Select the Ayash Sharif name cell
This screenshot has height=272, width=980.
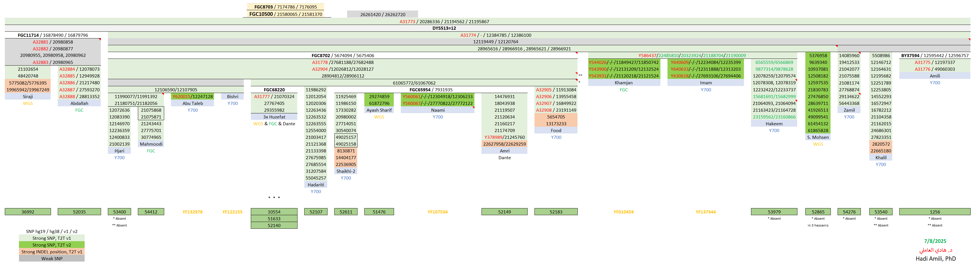click(x=379, y=110)
